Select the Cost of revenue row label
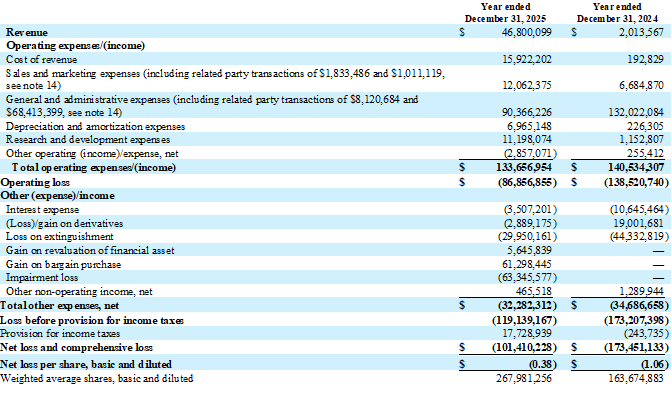 [43, 60]
